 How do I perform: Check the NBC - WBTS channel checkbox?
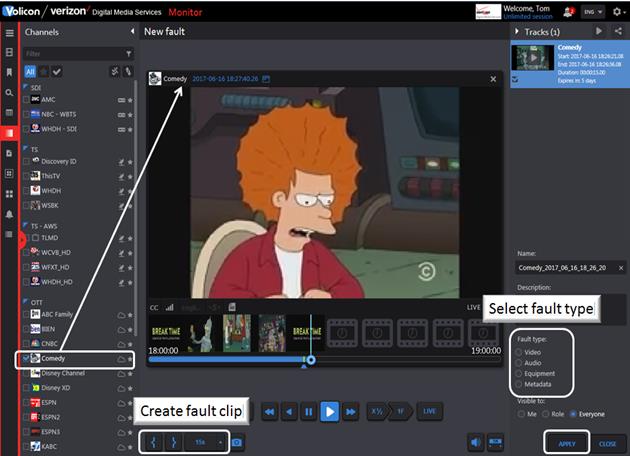coord(26,115)
